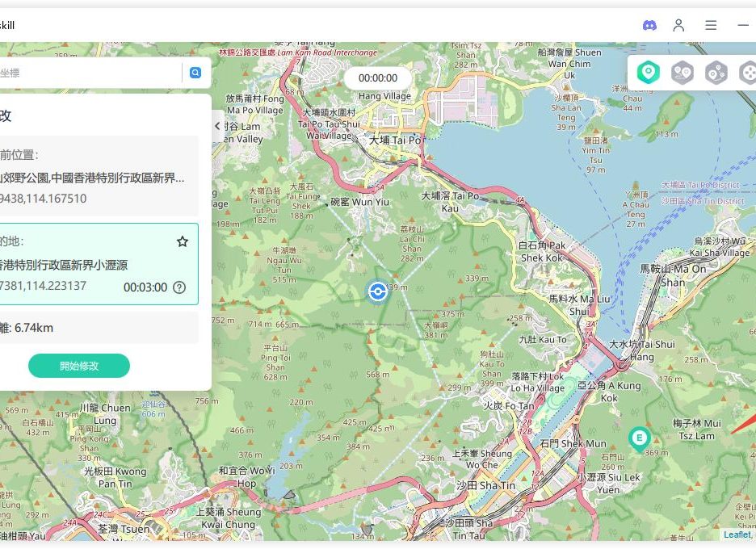Click the 開始修改 green button
Image resolution: width=756 pixels, height=549 pixels.
[x=79, y=366]
